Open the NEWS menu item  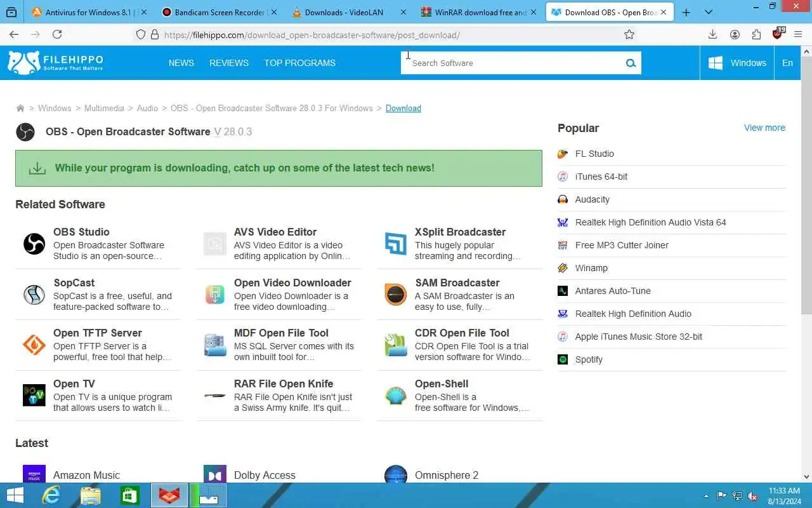[181, 63]
